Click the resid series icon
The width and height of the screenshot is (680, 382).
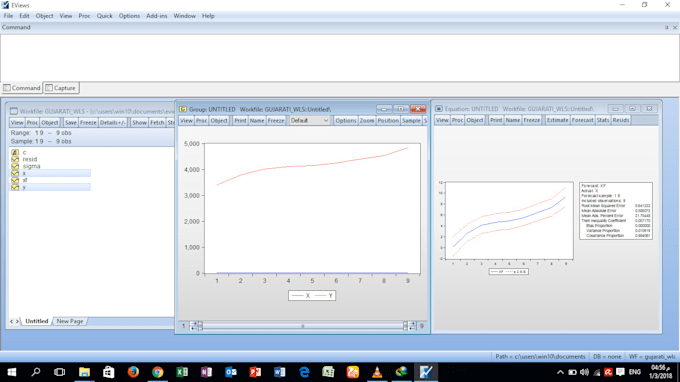pos(15,159)
